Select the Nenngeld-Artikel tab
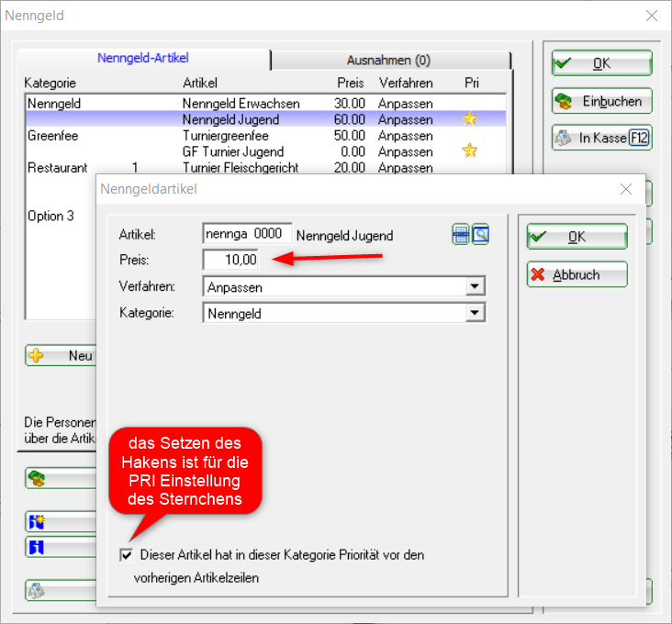 click(143, 58)
